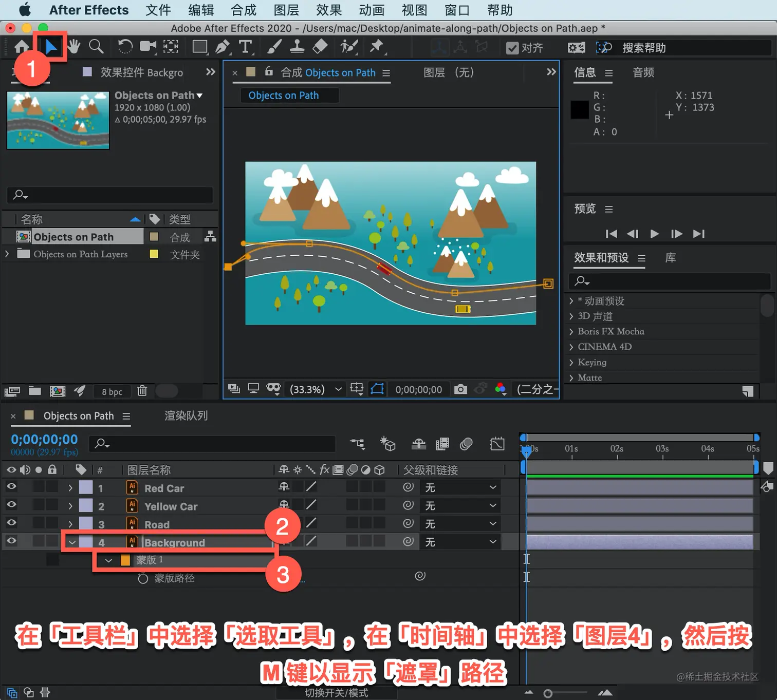Open the zoom level (33.3%) dropdown
Image resolution: width=777 pixels, height=700 pixels.
[316, 389]
